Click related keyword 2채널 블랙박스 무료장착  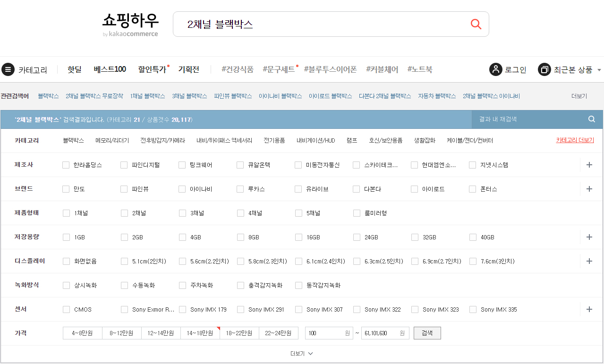click(x=94, y=96)
